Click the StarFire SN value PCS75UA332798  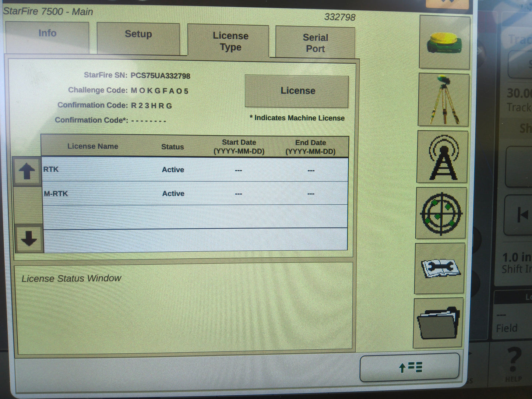(161, 76)
